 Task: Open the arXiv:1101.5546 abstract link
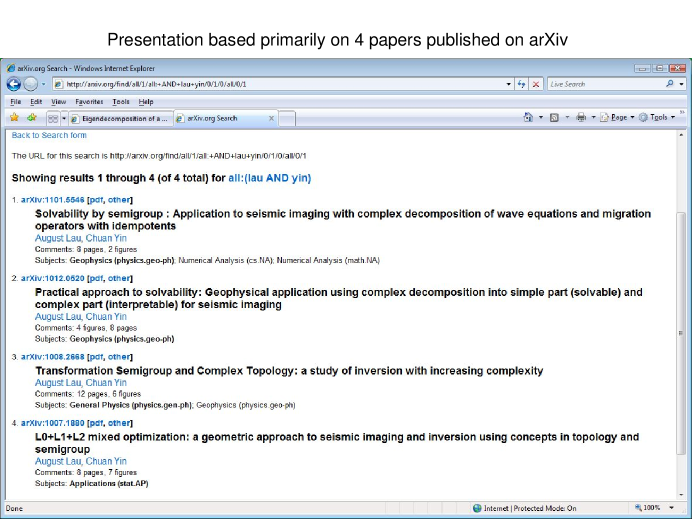point(53,199)
